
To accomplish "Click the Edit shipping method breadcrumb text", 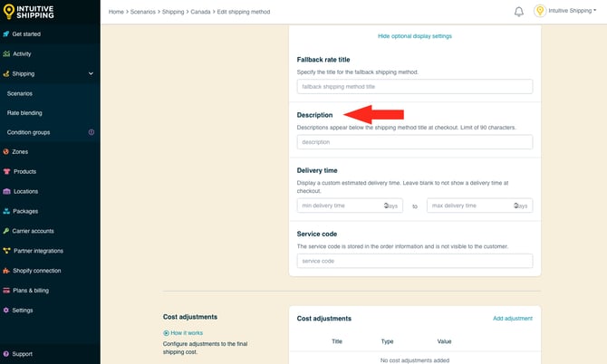I will pos(244,12).
